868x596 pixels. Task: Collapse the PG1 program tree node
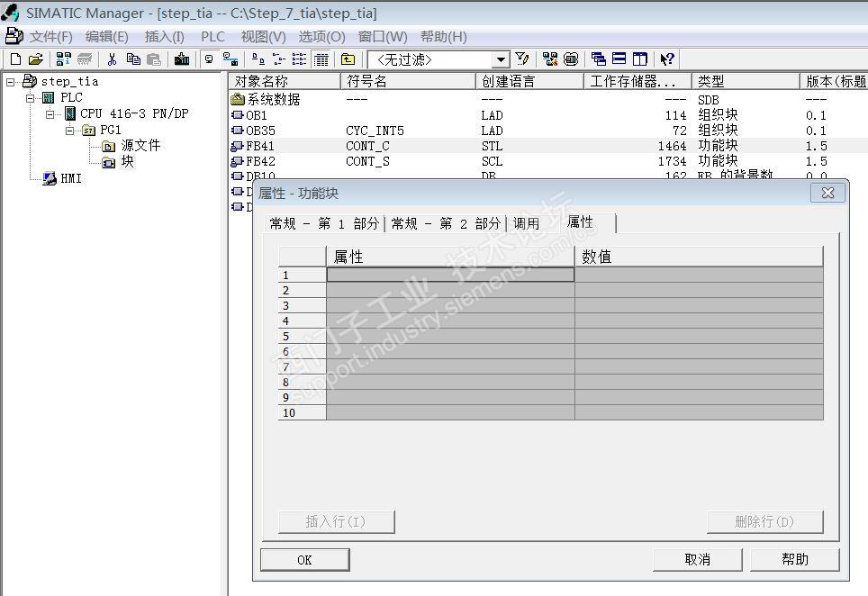pyautogui.click(x=69, y=130)
